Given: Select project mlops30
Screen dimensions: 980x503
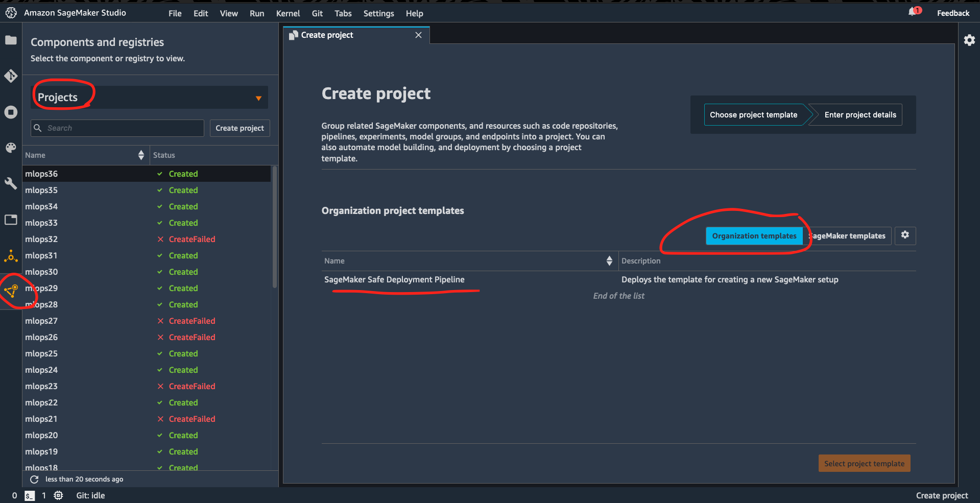Looking at the screenshot, I should (x=147, y=272).
